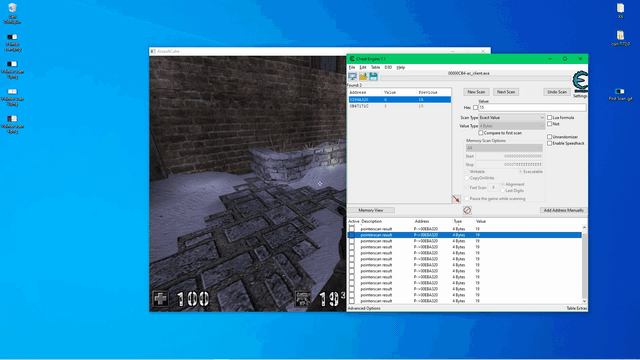This screenshot has width=640, height=360.
Task: Open the Memory Scan Options All dropdown
Action: (x=504, y=148)
